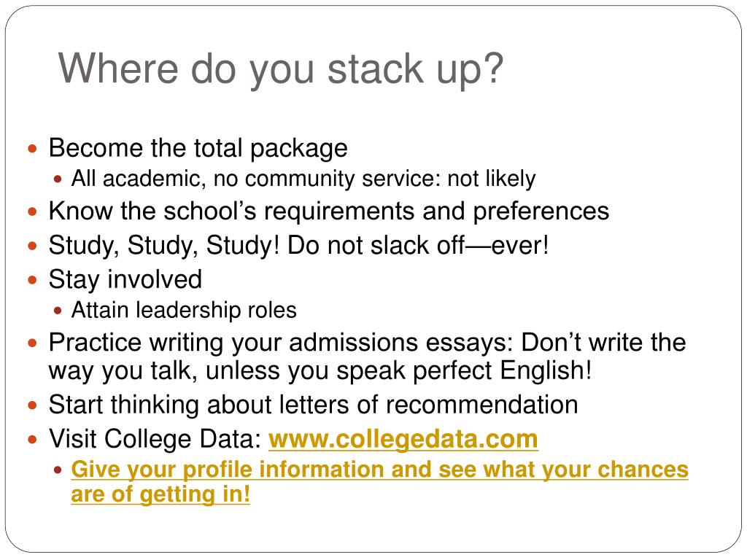747x560 pixels.
Task: Click the school's requirements and preferences line
Action: click(x=329, y=211)
